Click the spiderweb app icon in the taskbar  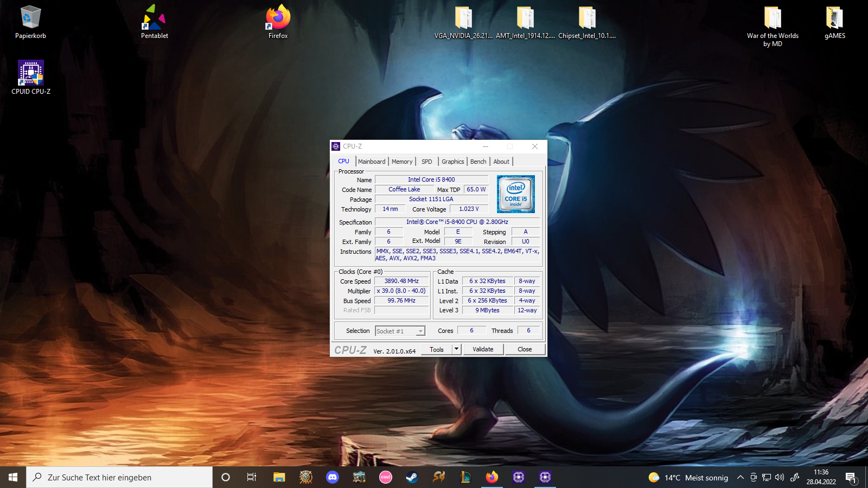click(306, 477)
